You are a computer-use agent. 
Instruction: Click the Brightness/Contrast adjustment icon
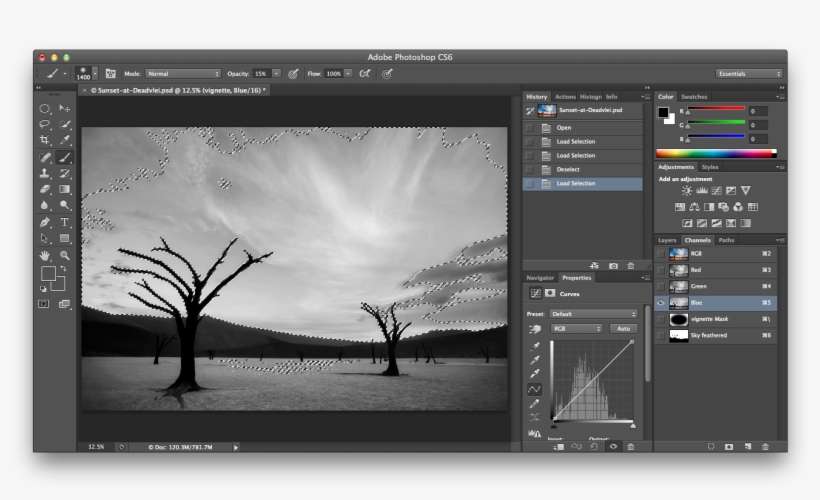point(686,191)
